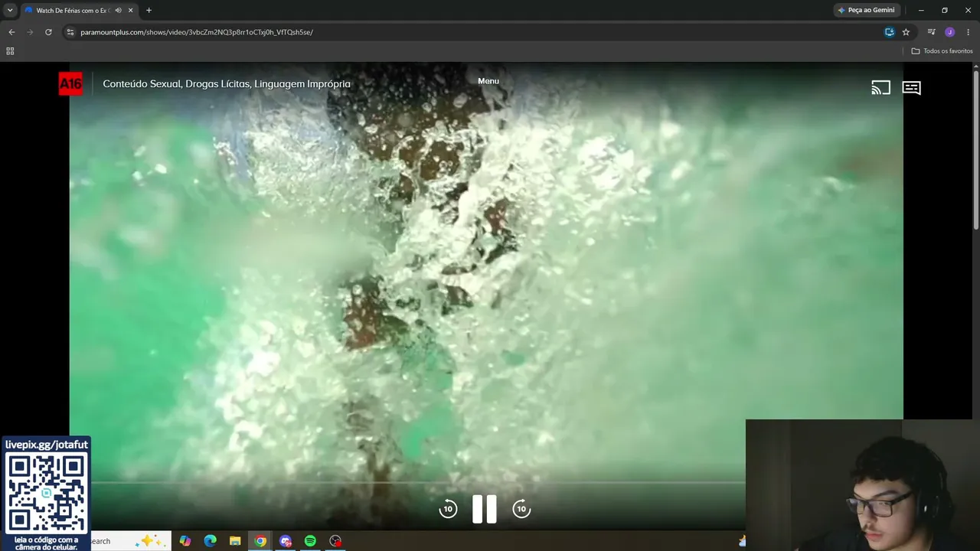Go back to previous page
The height and width of the screenshot is (551, 980).
click(x=11, y=32)
